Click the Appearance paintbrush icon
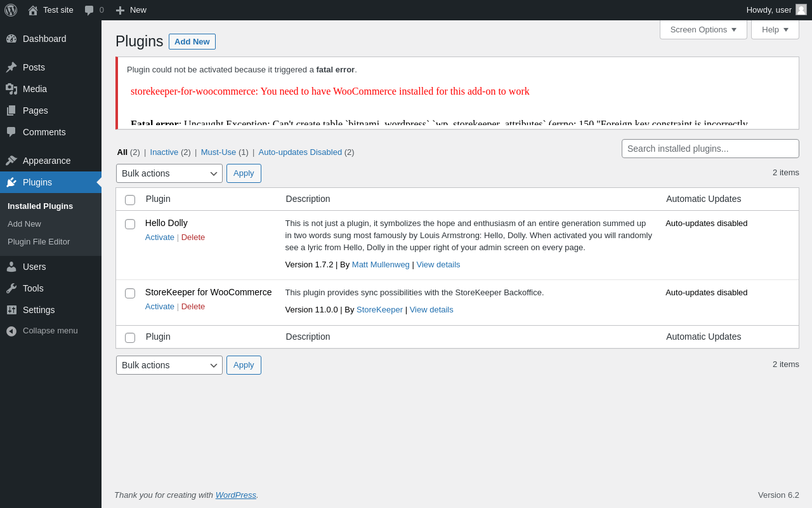Viewport: 812px width, 508px height. pyautogui.click(x=11, y=161)
